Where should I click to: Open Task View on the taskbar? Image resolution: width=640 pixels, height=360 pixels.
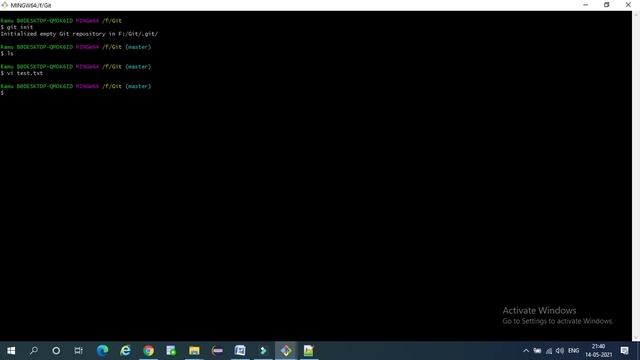point(78,351)
